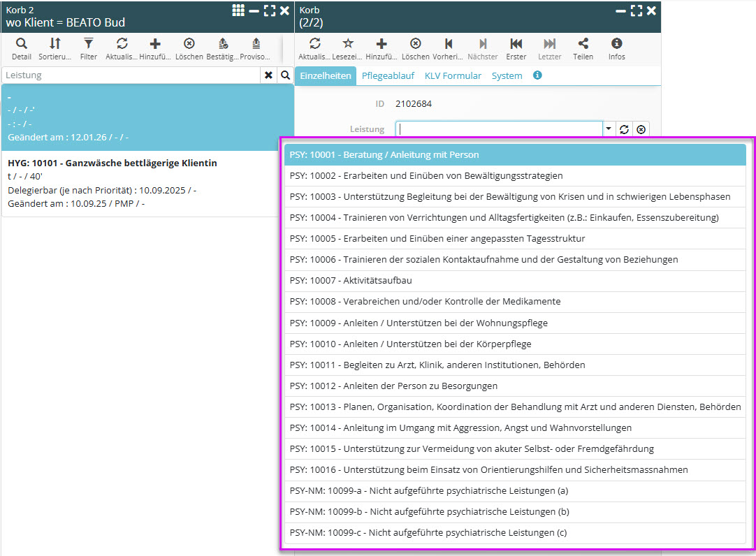The image size is (756, 556).
Task: Click the Lesezeichen star icon
Action: (x=348, y=44)
